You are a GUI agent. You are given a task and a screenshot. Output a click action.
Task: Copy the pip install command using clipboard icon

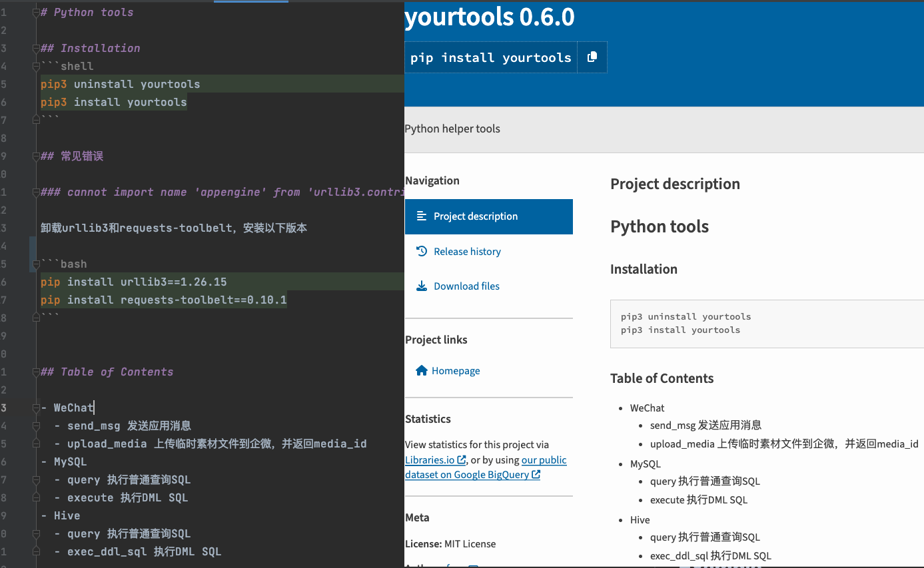pos(592,57)
